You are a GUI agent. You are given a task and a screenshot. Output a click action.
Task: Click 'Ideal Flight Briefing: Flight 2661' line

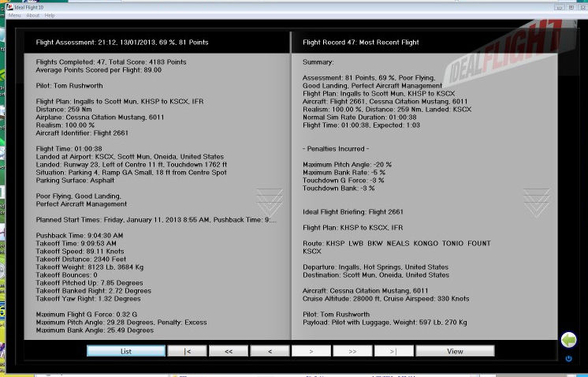point(353,211)
